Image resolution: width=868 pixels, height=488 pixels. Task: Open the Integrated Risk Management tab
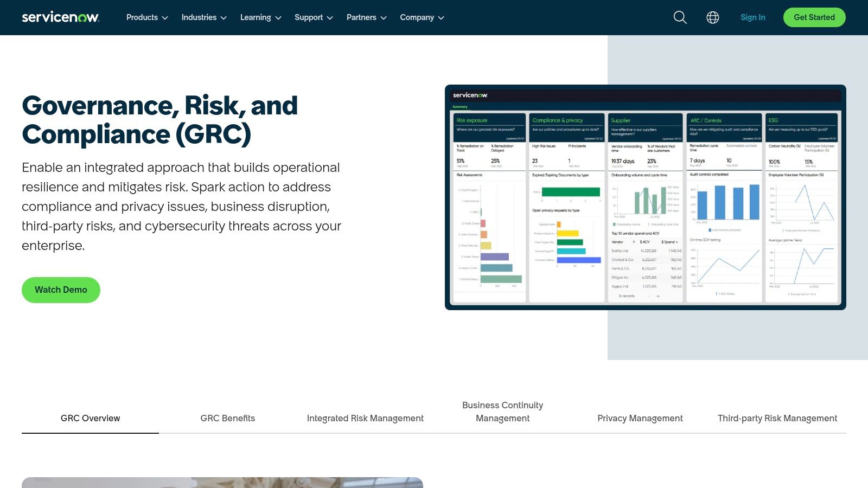point(365,418)
